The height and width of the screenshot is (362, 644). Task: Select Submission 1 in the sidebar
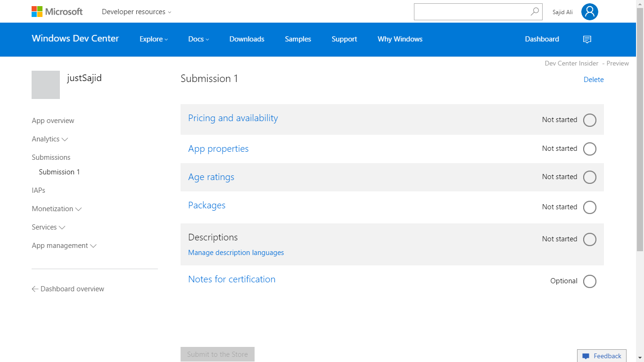coord(59,172)
